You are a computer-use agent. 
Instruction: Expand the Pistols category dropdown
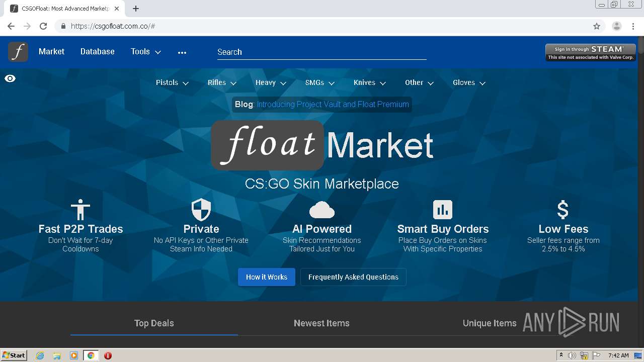(172, 83)
